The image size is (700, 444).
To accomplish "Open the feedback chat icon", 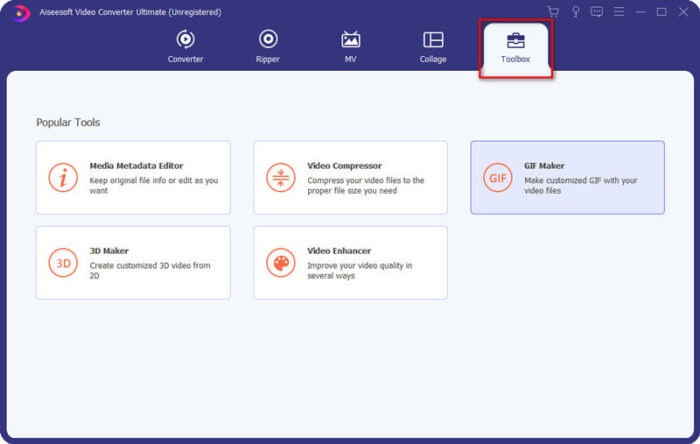I will click(x=597, y=12).
